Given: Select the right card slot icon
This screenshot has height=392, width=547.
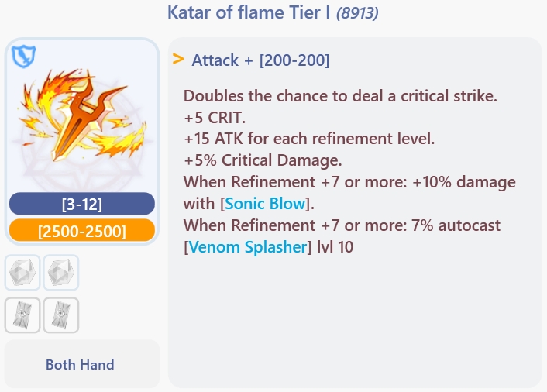Looking at the screenshot, I should (x=60, y=315).
